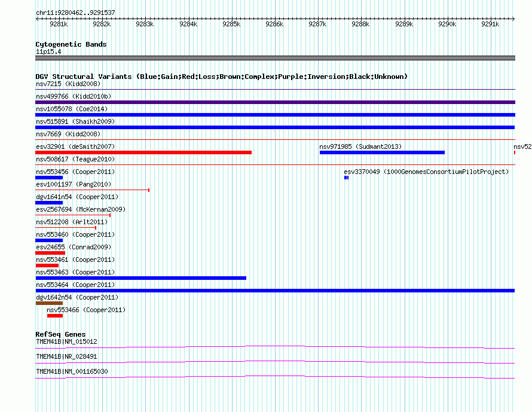Click the small esv3370049 blue marker
Viewport: 532px width, 412px height.
(x=347, y=178)
